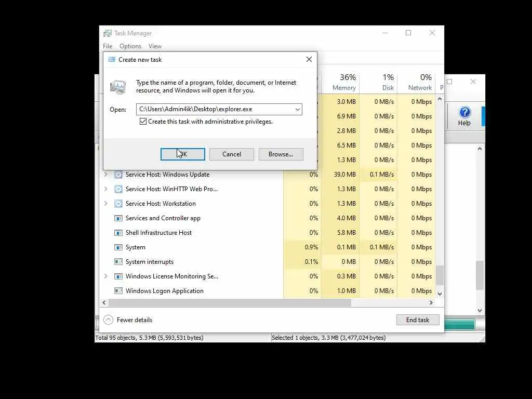Click the Total 95 objects status text
The height and width of the screenshot is (399, 532).
149,338
